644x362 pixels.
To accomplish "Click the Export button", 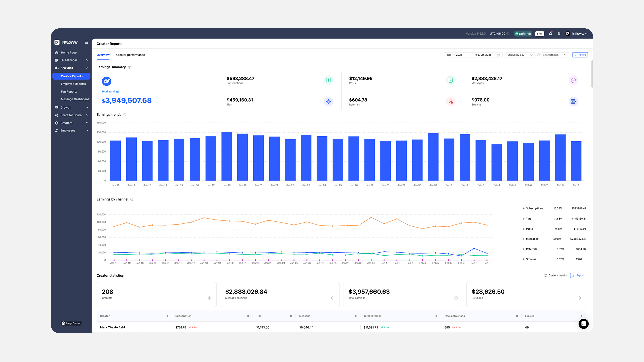I will (578, 275).
